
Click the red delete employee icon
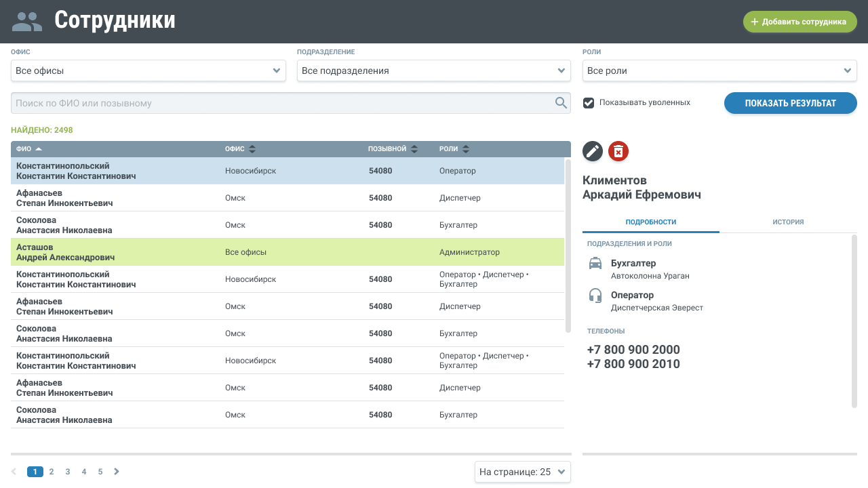618,151
